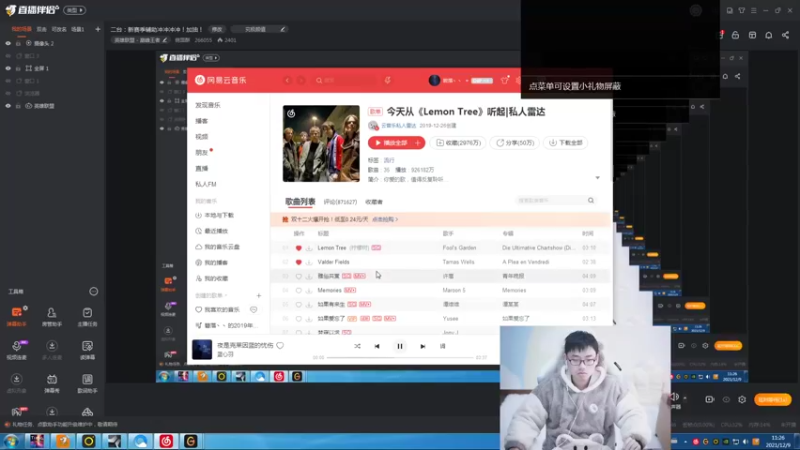
Task: Click the share icon at top right
Action: point(785,35)
